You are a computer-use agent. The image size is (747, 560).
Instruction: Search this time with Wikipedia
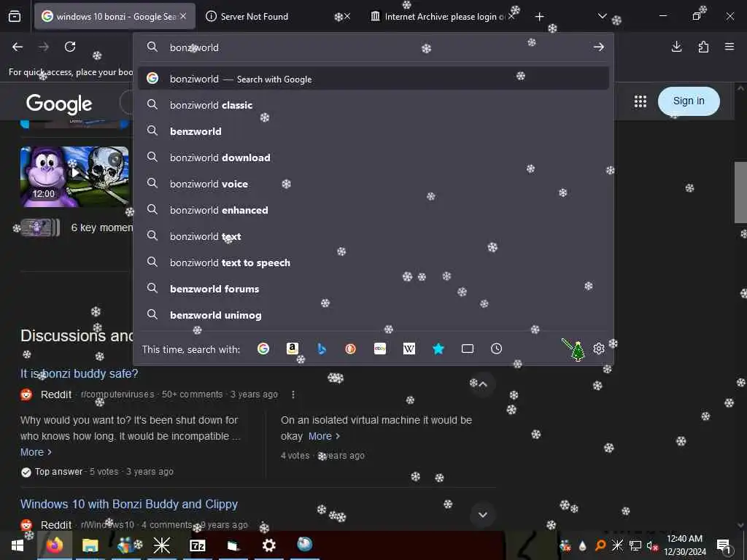pyautogui.click(x=409, y=349)
